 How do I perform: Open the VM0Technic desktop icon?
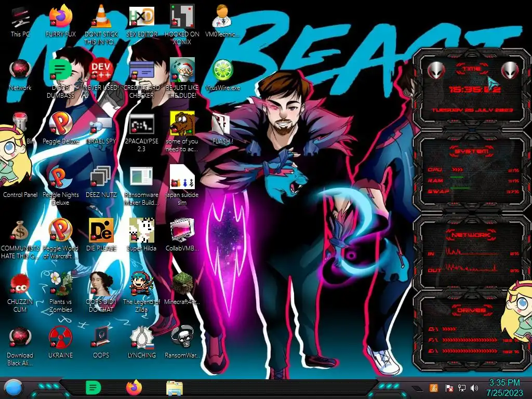222,21
